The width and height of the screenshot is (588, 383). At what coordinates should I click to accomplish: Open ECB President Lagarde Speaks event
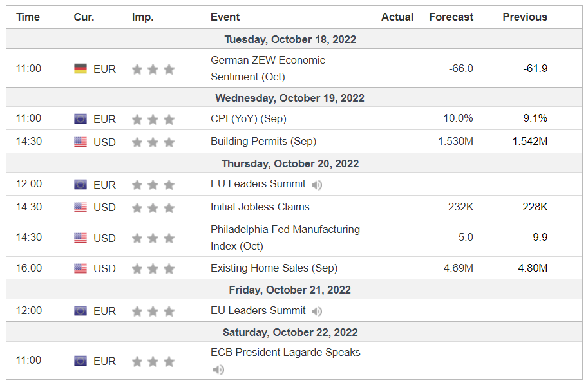(285, 352)
